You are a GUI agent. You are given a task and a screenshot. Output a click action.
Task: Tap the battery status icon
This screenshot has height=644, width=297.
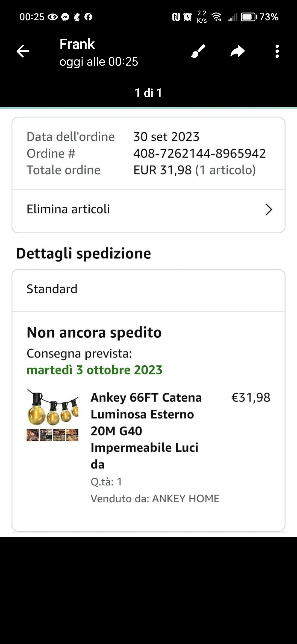click(x=249, y=17)
